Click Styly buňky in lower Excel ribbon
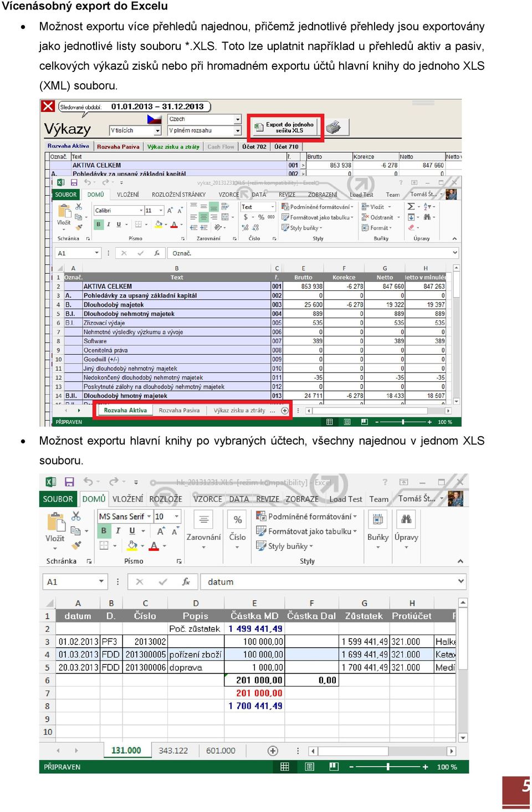 [x=284, y=546]
